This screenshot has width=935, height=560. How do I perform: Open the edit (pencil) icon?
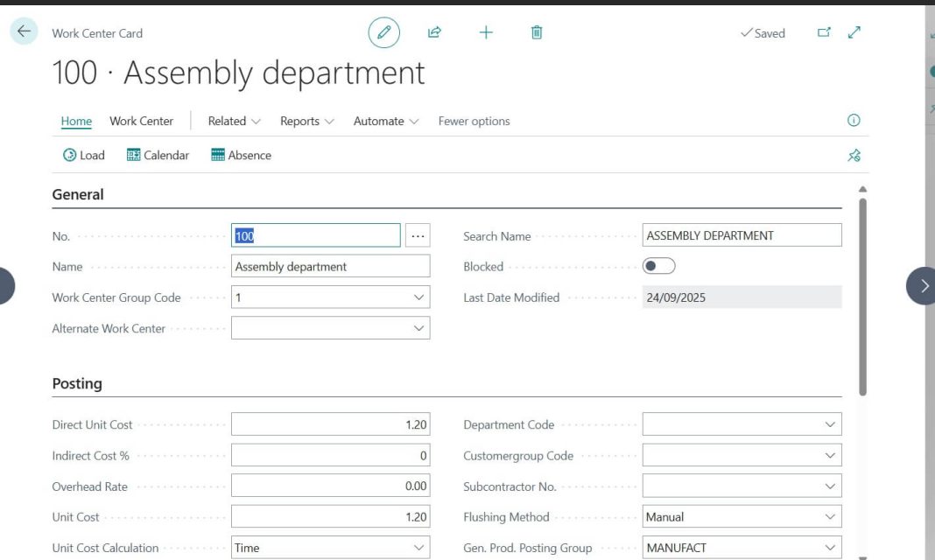(383, 32)
